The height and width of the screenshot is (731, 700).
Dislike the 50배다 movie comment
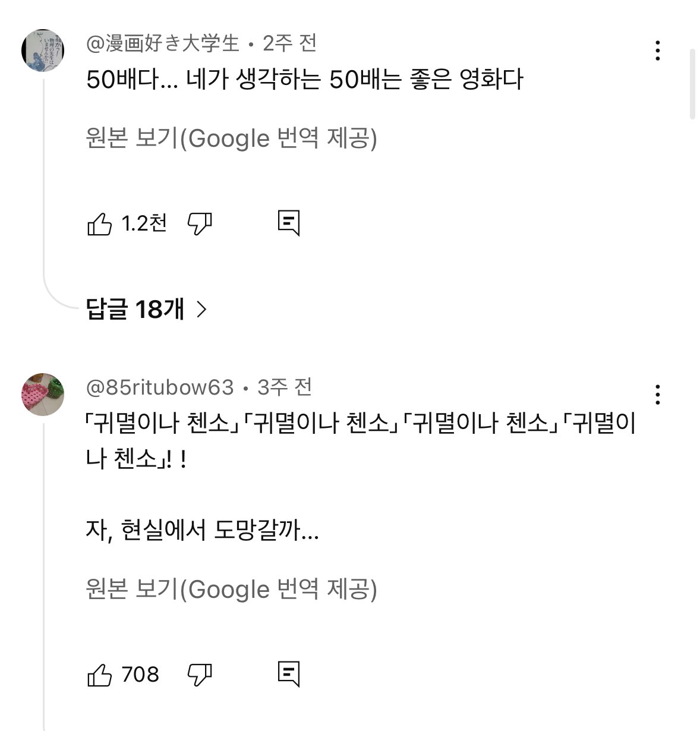pos(200,223)
